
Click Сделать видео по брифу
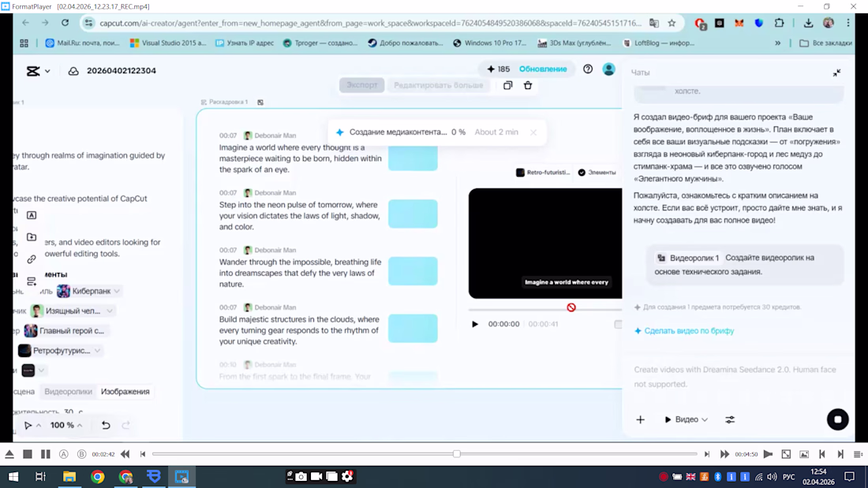pos(684,331)
